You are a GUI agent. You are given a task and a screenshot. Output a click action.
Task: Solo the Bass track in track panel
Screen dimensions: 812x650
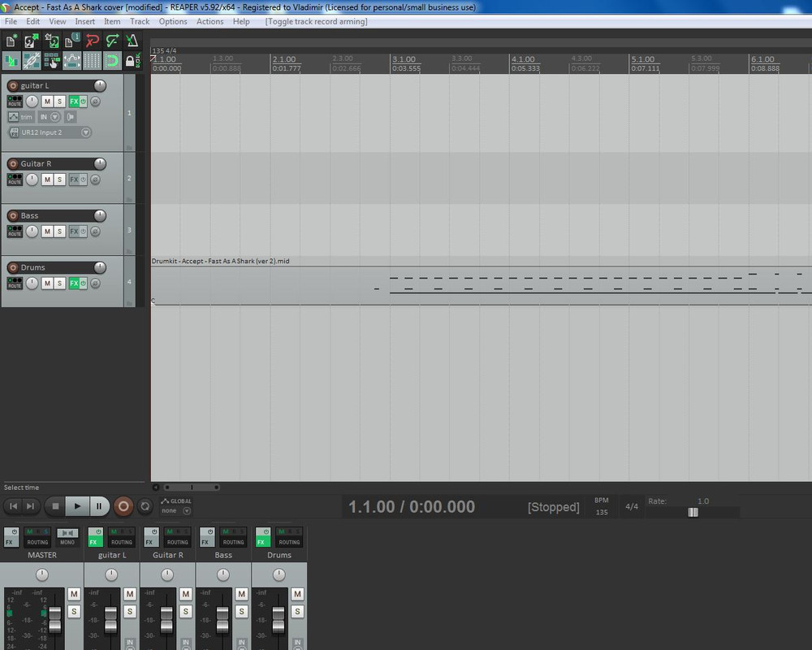tap(59, 232)
